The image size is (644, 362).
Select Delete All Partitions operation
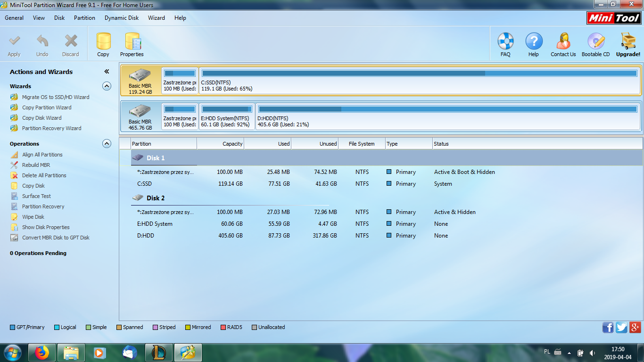tap(44, 175)
